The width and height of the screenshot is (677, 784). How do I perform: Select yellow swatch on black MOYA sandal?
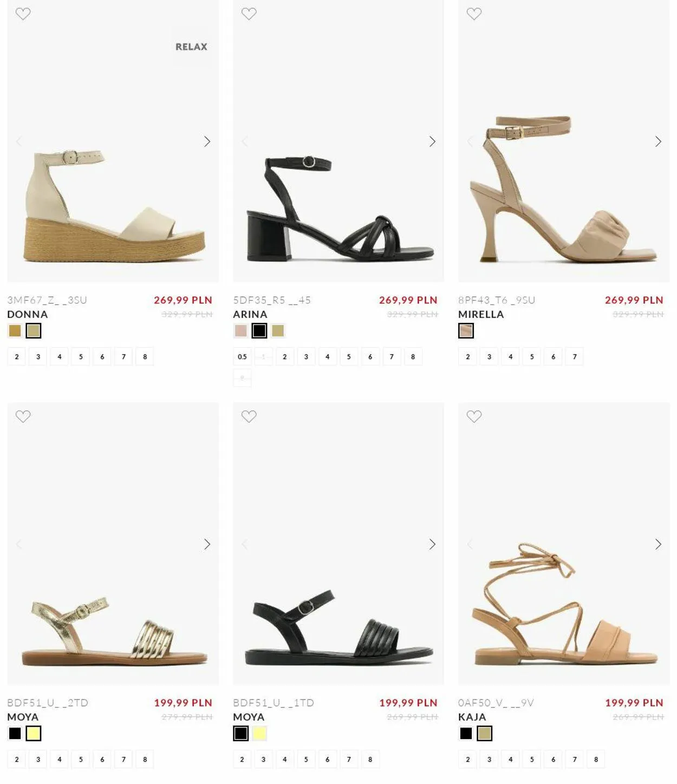point(259,733)
